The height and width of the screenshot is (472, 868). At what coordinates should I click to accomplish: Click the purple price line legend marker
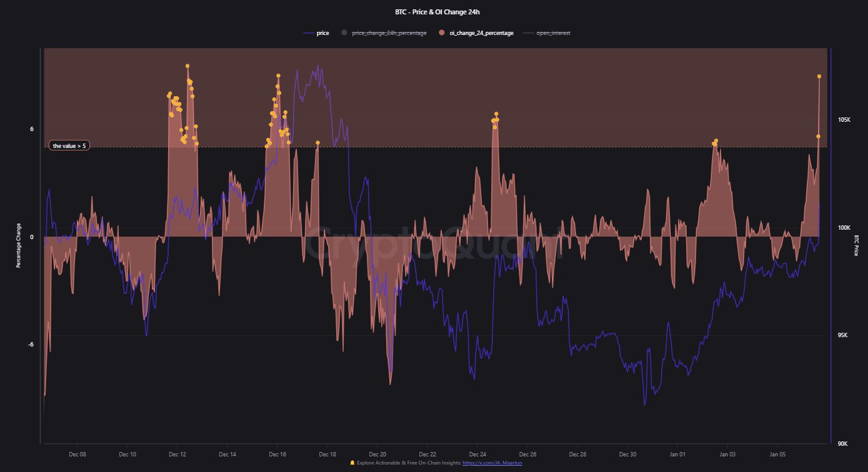(x=309, y=33)
